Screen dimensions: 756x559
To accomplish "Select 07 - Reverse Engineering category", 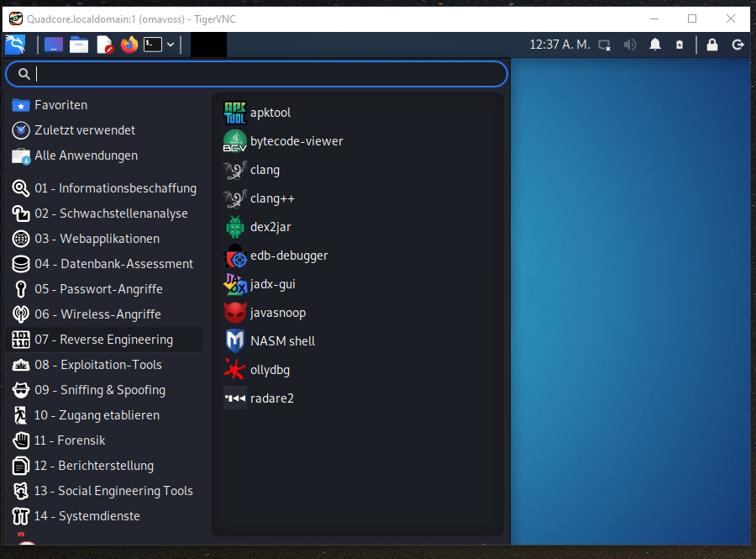I will click(x=105, y=340).
